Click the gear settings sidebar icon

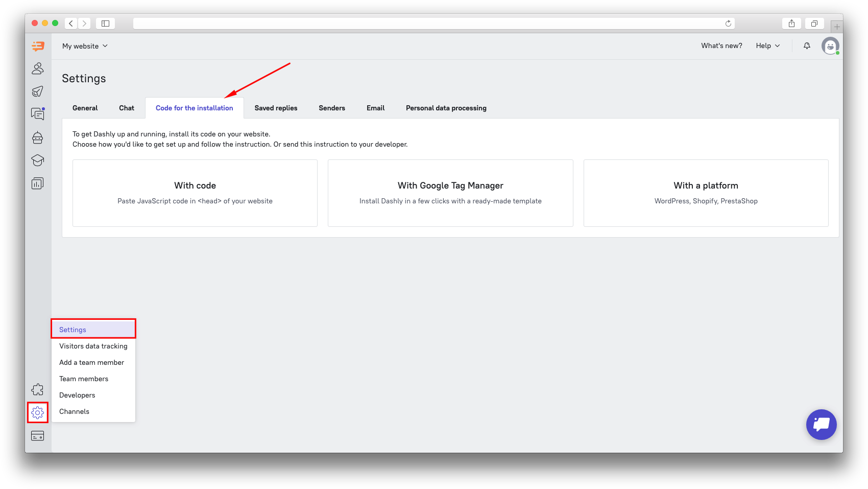coord(38,412)
